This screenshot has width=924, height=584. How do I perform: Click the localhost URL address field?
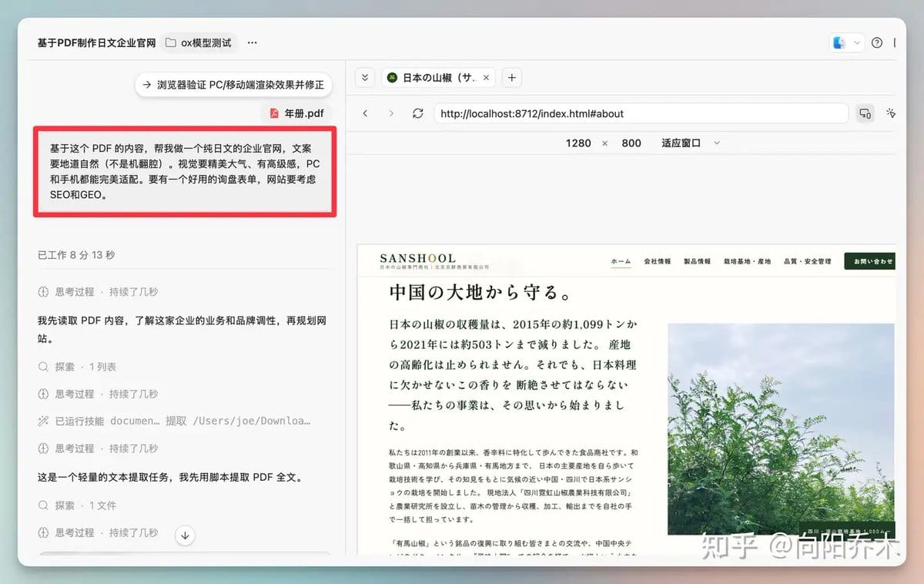click(641, 113)
